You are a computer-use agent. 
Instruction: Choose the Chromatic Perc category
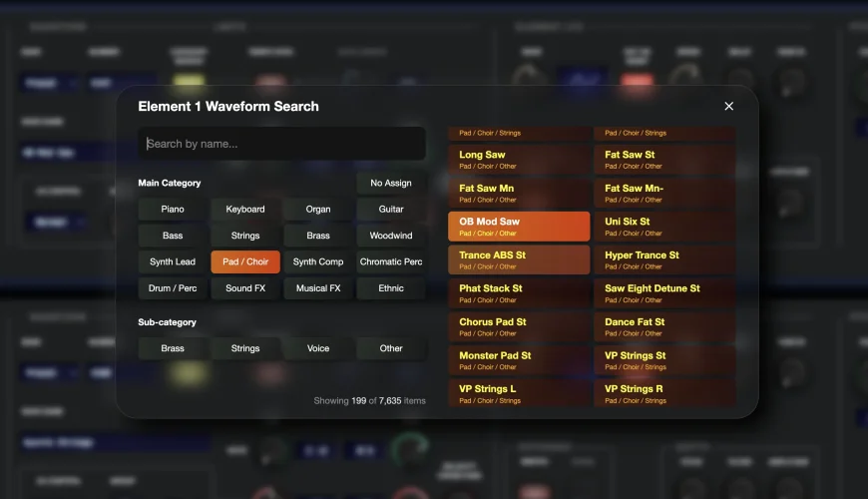[391, 261]
